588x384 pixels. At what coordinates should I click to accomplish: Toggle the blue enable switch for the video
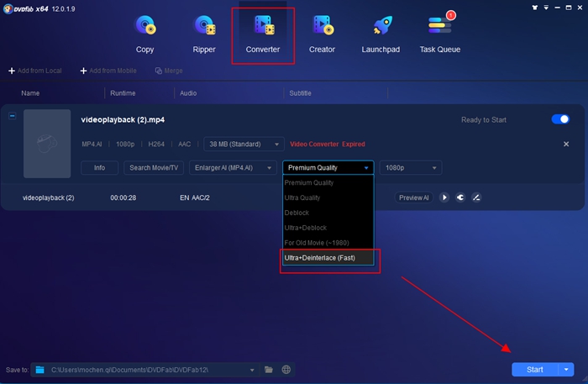[x=560, y=119]
